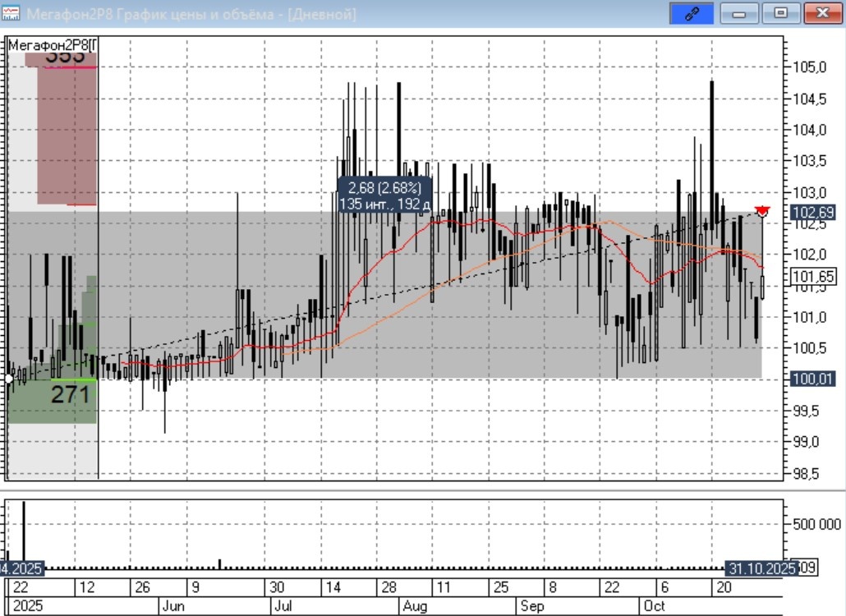The width and height of the screenshot is (846, 616).
Task: Click the Jul month label on time axis
Action: point(283,606)
